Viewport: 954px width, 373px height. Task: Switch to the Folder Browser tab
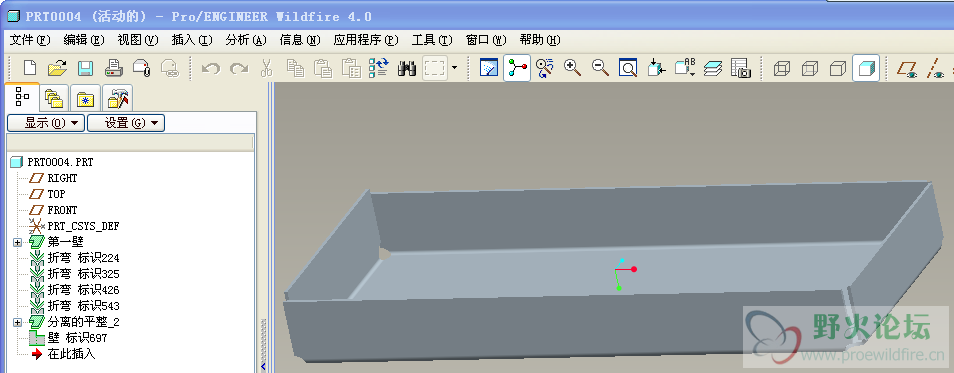point(55,99)
